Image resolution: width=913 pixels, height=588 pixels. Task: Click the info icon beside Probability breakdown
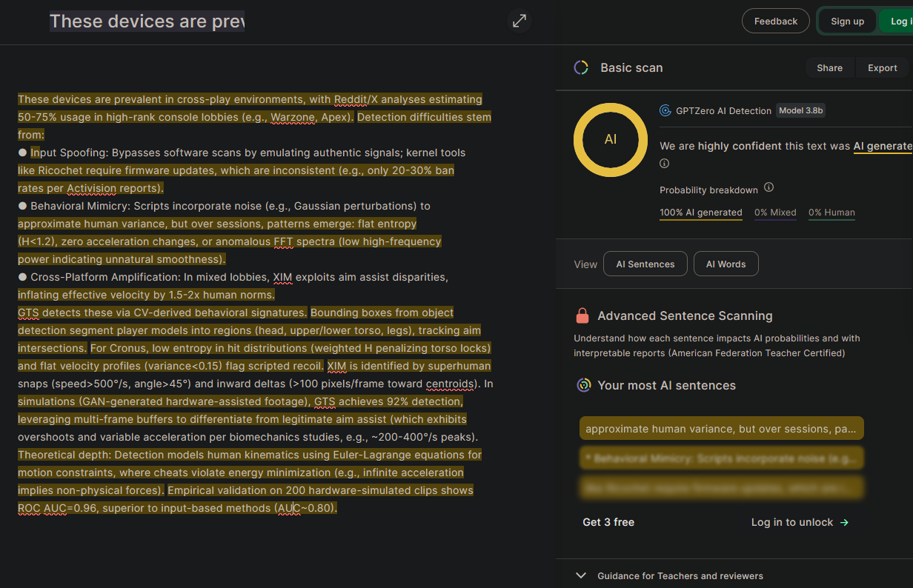tap(768, 187)
